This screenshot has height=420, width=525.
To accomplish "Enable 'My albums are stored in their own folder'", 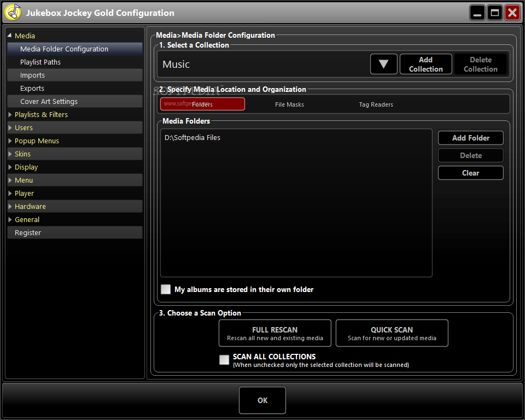I will (166, 289).
